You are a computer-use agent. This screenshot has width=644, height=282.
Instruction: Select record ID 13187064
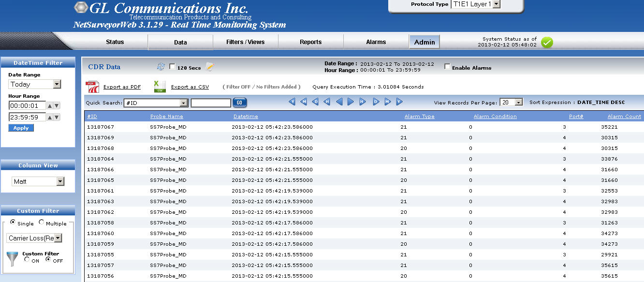(101, 159)
